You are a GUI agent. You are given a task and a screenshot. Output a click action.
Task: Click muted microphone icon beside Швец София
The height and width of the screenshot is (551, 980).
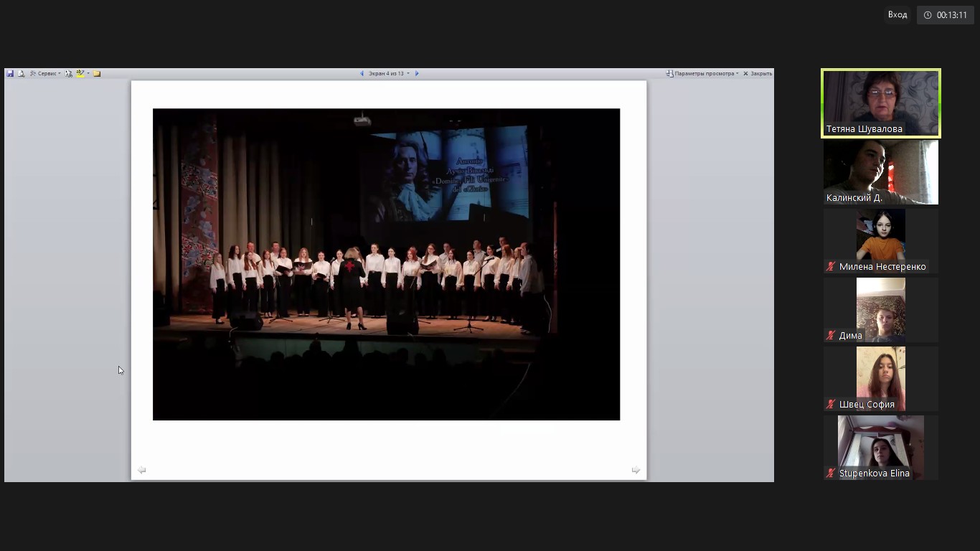[x=831, y=404]
